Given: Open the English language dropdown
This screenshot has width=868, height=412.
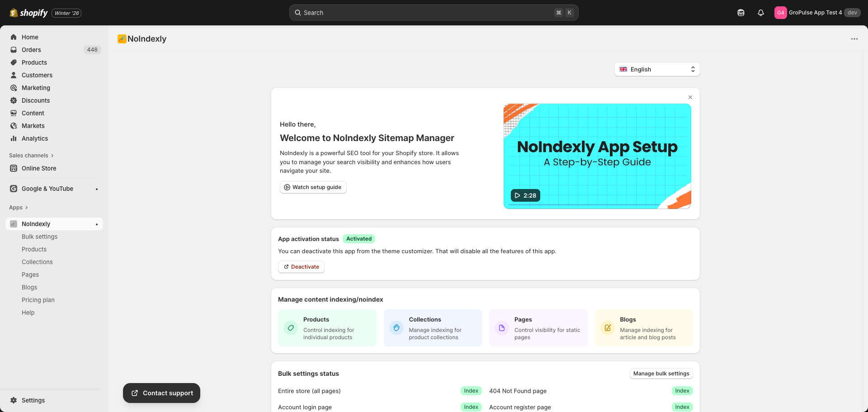Looking at the screenshot, I should tap(656, 69).
